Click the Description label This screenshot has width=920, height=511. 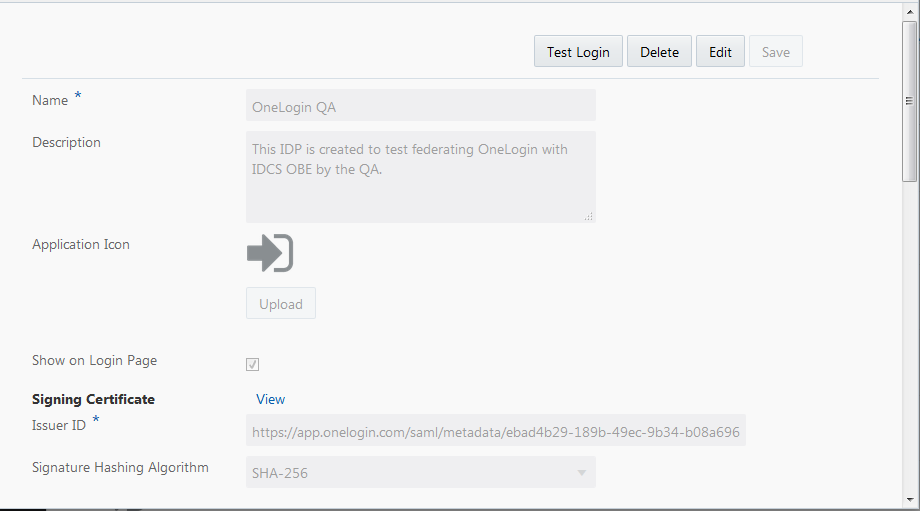tap(66, 143)
